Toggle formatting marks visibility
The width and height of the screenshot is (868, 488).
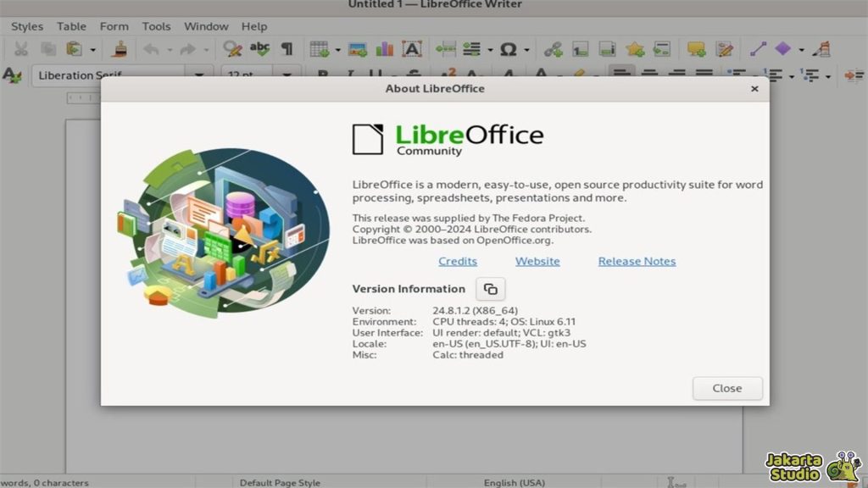click(287, 49)
